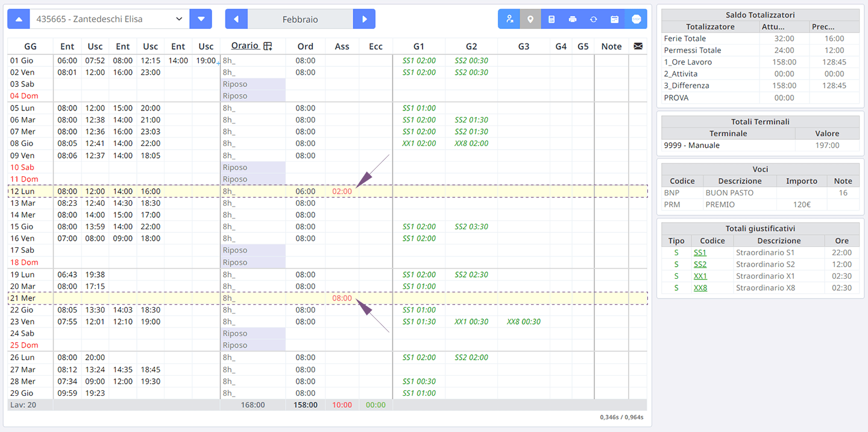Click SS2 03:30 on 15 Gio

pyautogui.click(x=471, y=227)
